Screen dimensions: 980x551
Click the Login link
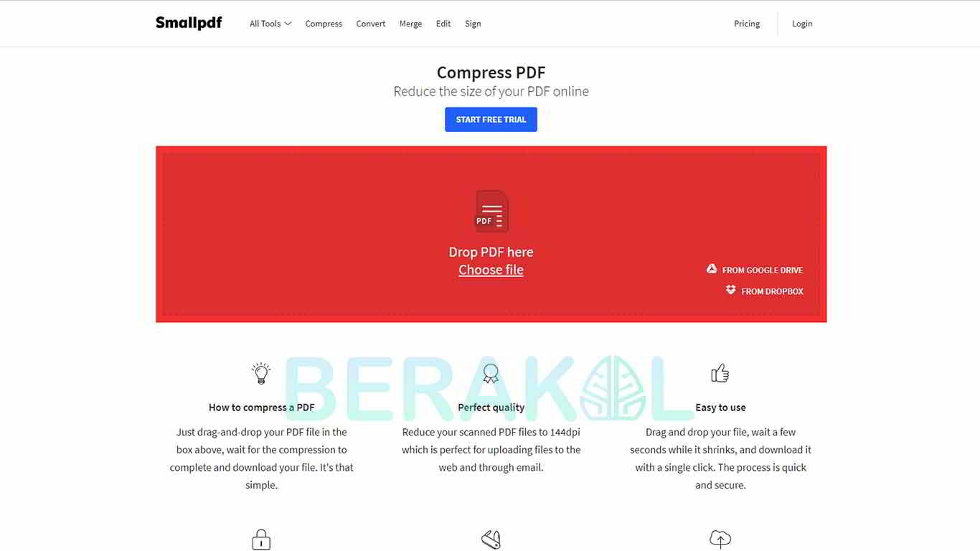[x=802, y=24]
